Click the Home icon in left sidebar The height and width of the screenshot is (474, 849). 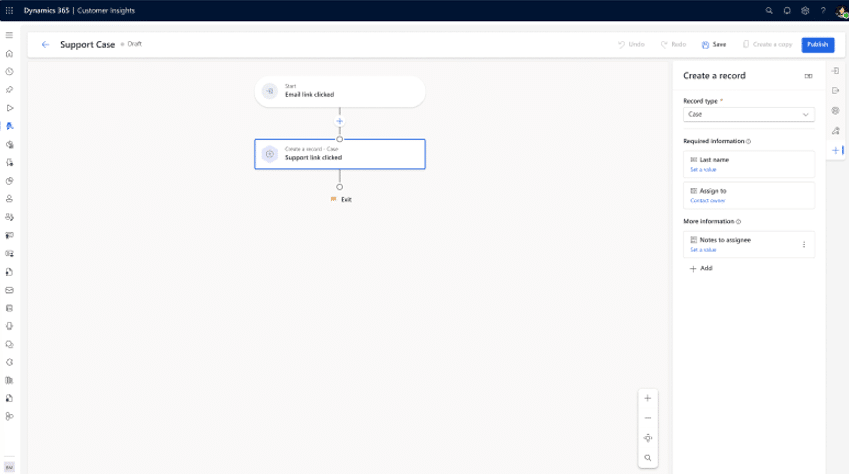(x=10, y=54)
